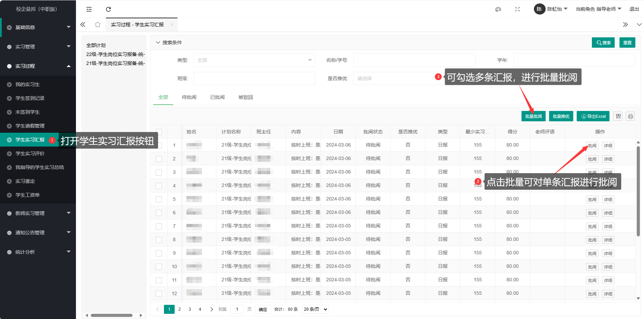Tick the checkbox for row 5
644x319 pixels.
click(159, 199)
